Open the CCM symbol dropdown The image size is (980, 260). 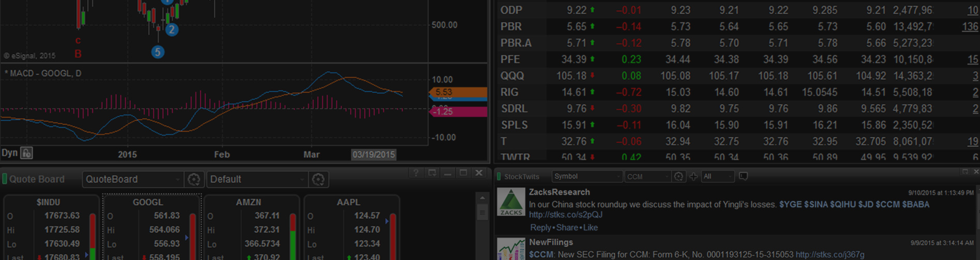point(648,176)
